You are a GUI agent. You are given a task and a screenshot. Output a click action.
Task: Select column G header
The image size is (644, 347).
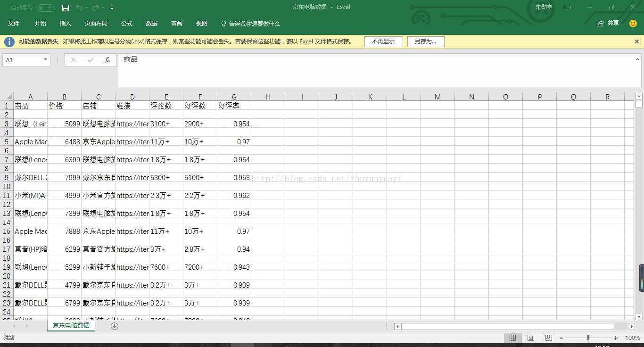point(234,97)
